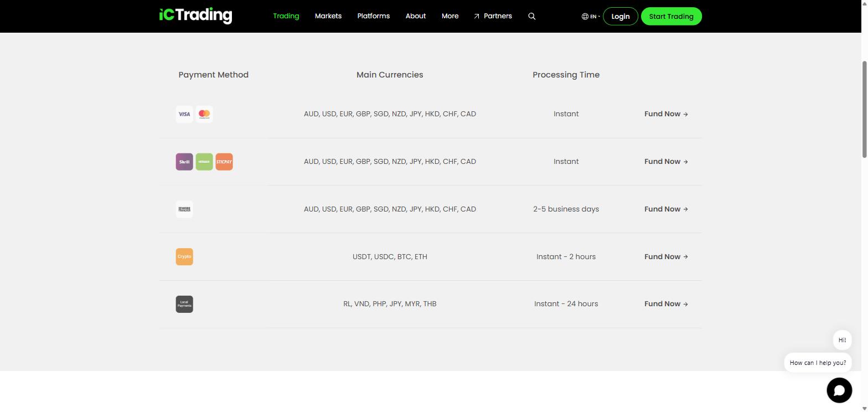Click 'RL, VND, PHP, JPY, MYR, THB'
This screenshot has width=868, height=412.
pos(390,304)
